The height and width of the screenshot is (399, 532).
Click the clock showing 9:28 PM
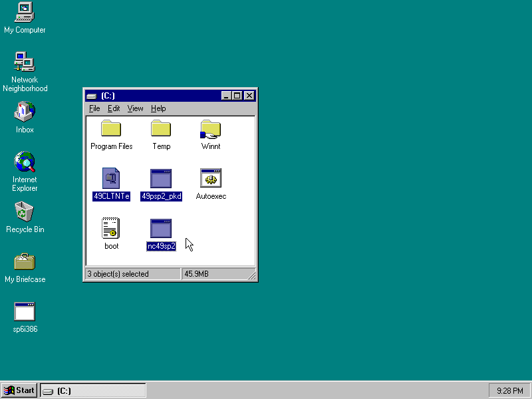click(509, 391)
